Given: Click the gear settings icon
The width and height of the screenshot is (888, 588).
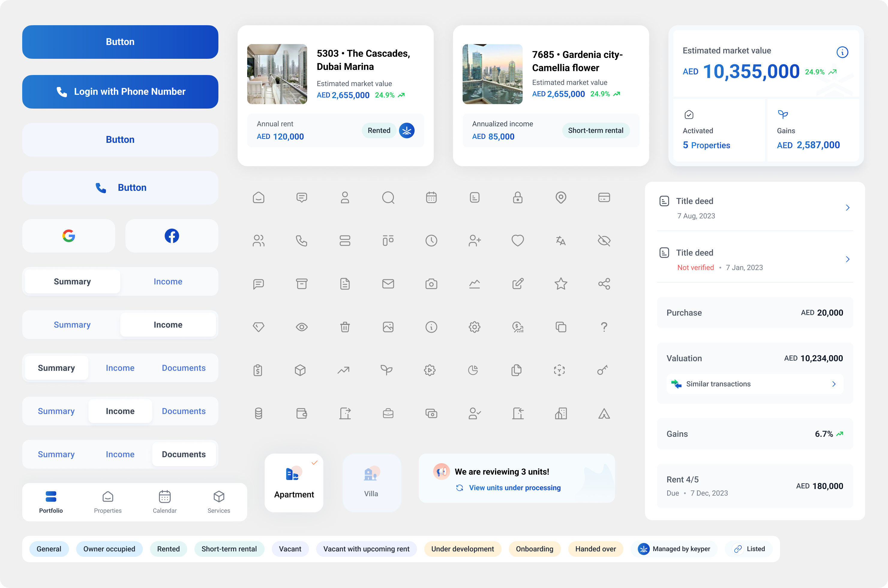Looking at the screenshot, I should point(475,327).
